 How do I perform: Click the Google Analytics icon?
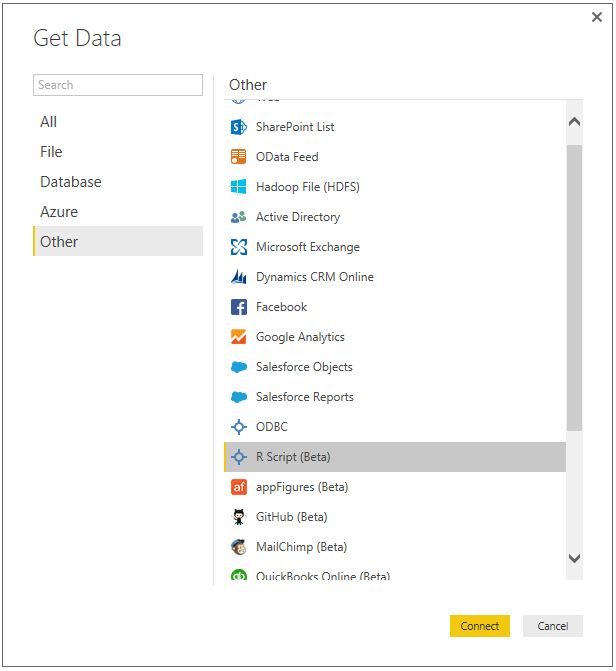238,337
